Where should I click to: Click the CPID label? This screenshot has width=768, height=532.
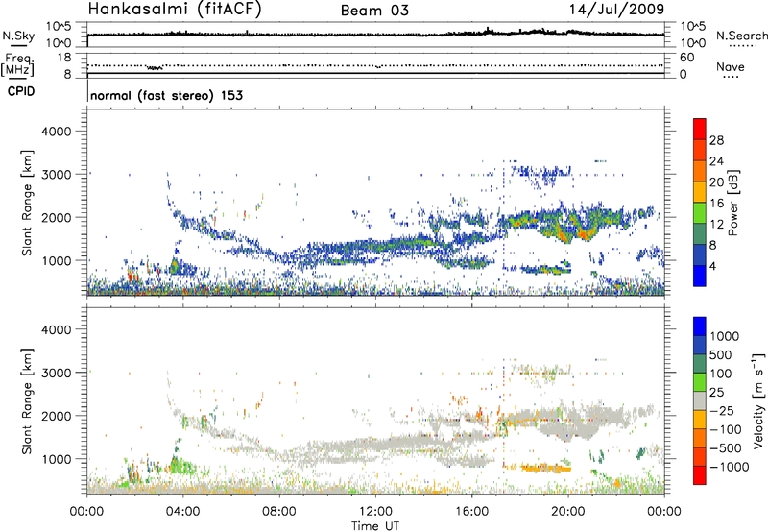click(21, 91)
